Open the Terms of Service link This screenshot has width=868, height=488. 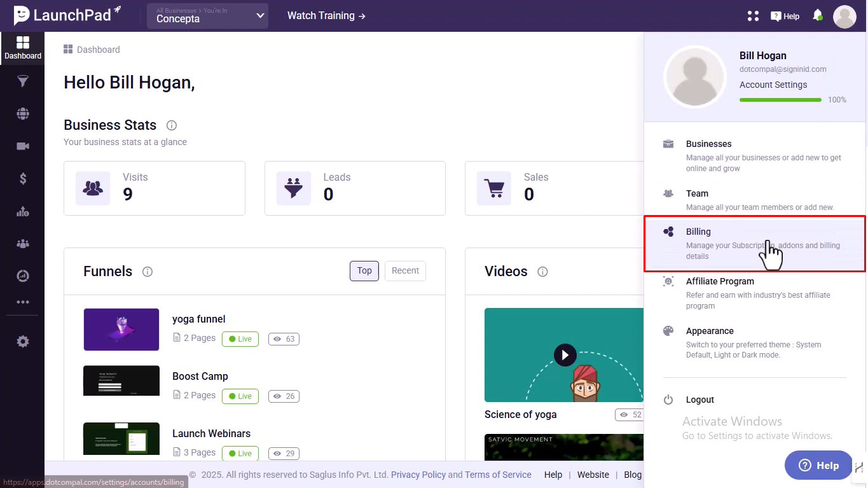pos(498,475)
